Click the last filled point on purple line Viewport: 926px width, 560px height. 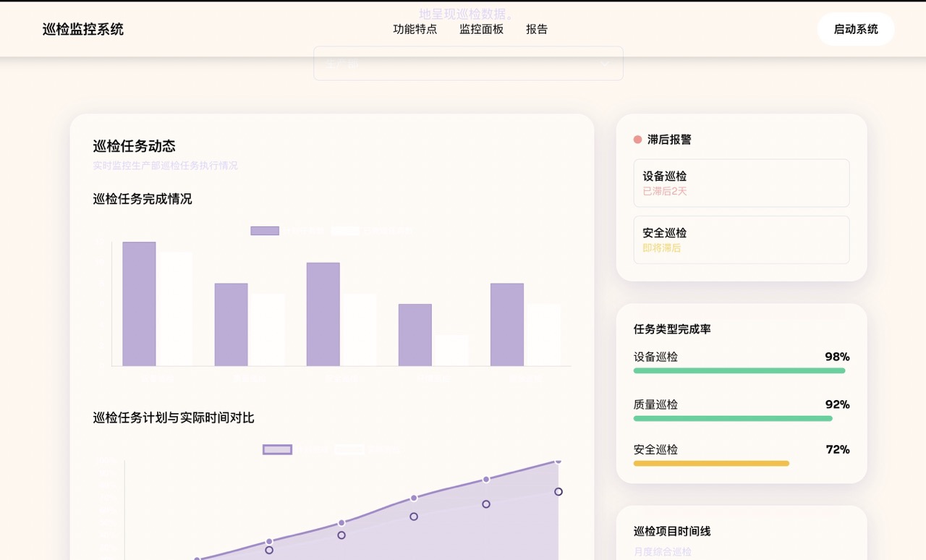pyautogui.click(x=558, y=460)
